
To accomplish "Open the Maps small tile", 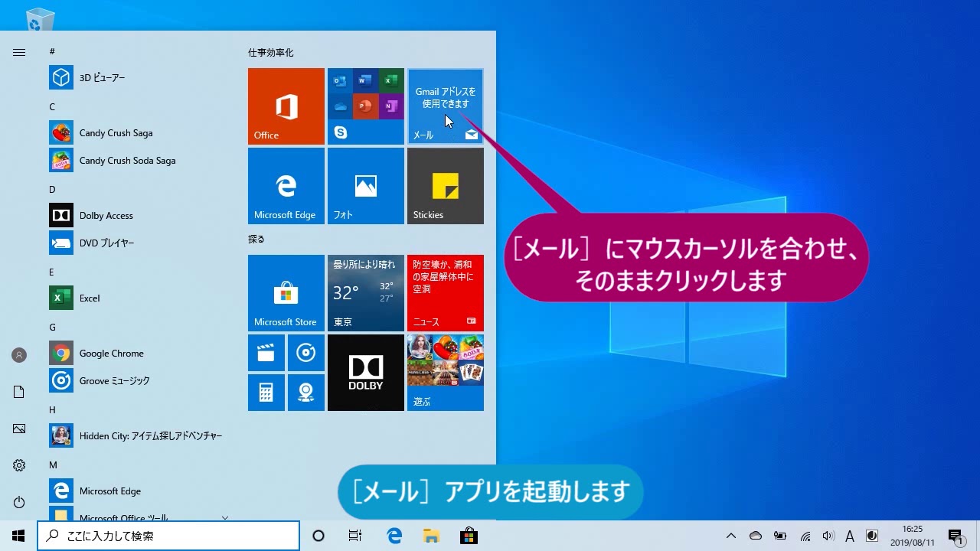I will [306, 393].
